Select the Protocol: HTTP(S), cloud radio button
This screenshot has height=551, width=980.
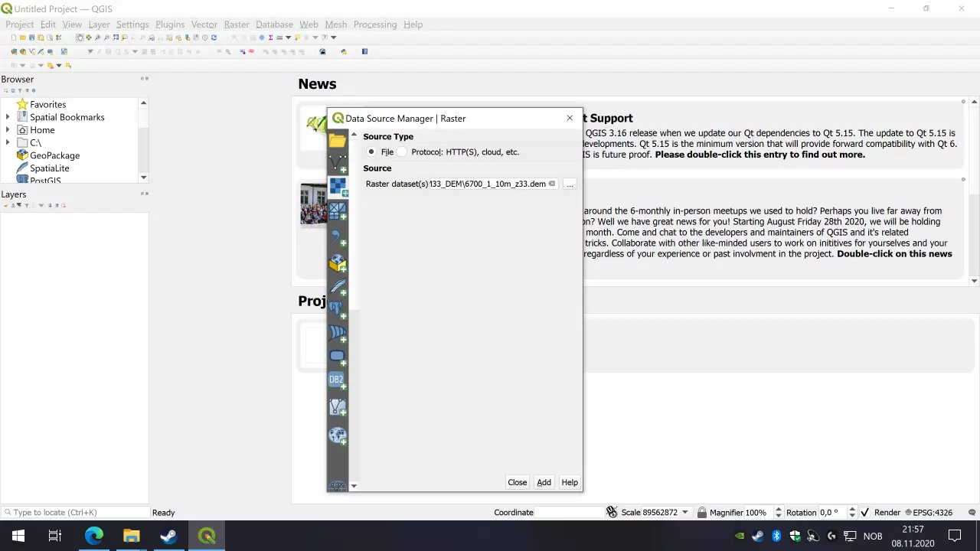[402, 152]
